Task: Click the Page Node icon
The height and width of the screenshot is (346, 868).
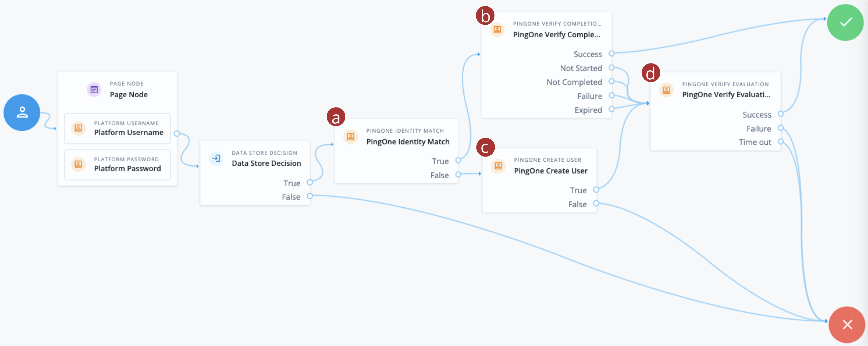Action: (94, 89)
